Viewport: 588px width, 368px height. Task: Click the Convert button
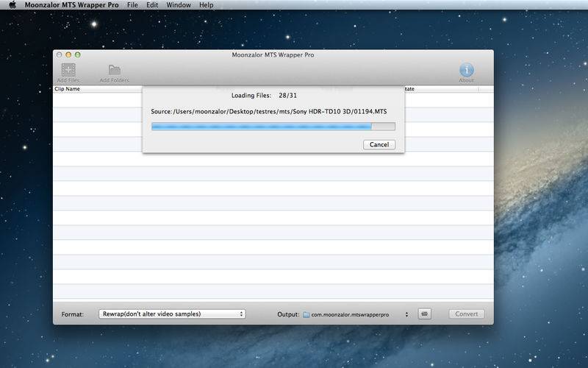click(x=467, y=314)
